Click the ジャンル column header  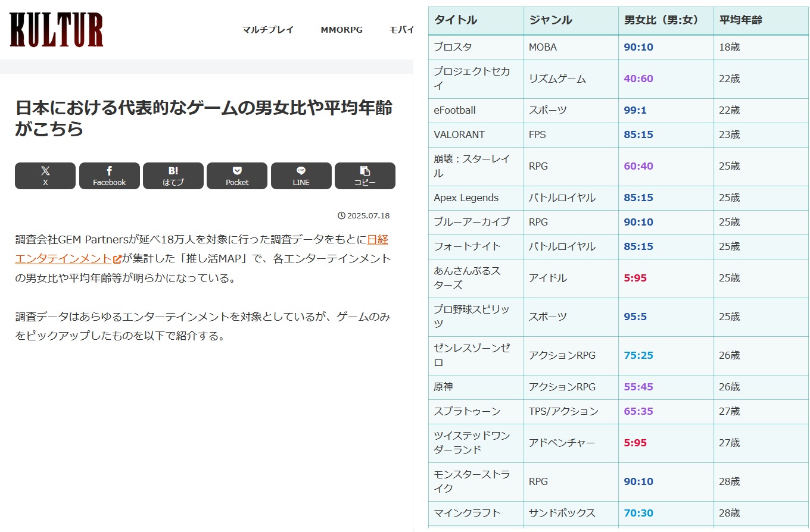[x=550, y=20]
